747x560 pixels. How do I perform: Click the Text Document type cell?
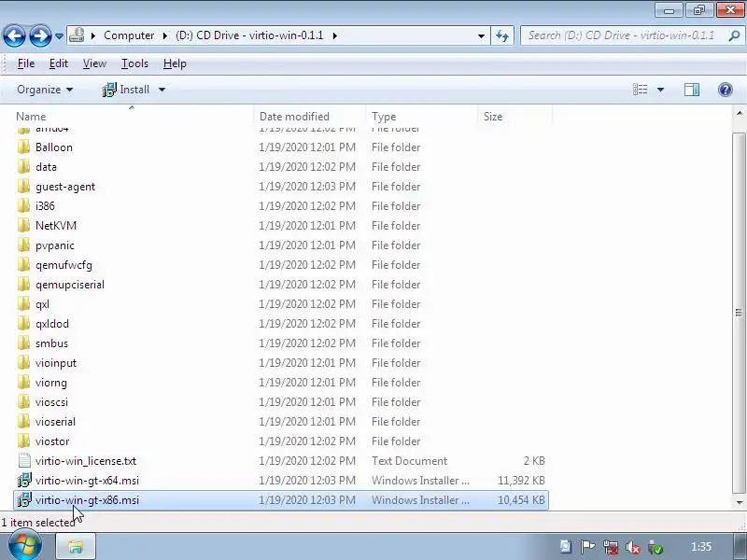[409, 461]
